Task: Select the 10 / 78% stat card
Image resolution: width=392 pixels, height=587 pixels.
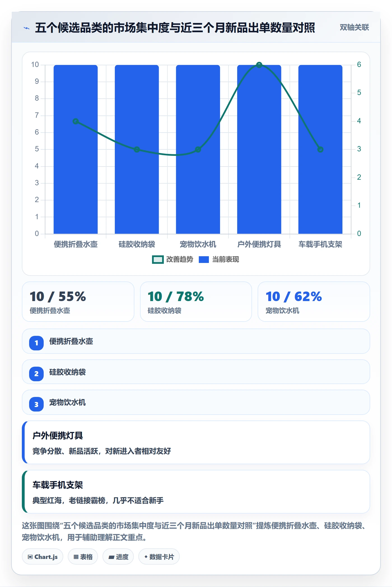Action: [196, 302]
